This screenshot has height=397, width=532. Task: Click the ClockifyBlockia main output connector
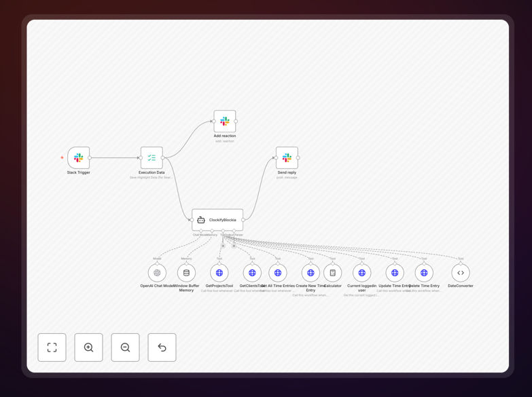click(x=243, y=220)
